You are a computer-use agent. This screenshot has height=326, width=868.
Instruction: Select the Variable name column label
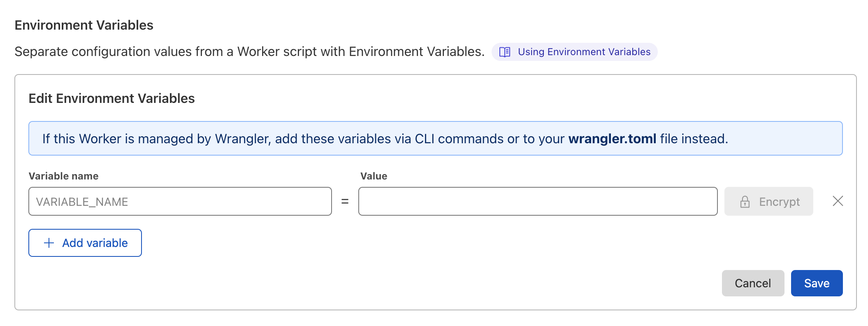[63, 176]
